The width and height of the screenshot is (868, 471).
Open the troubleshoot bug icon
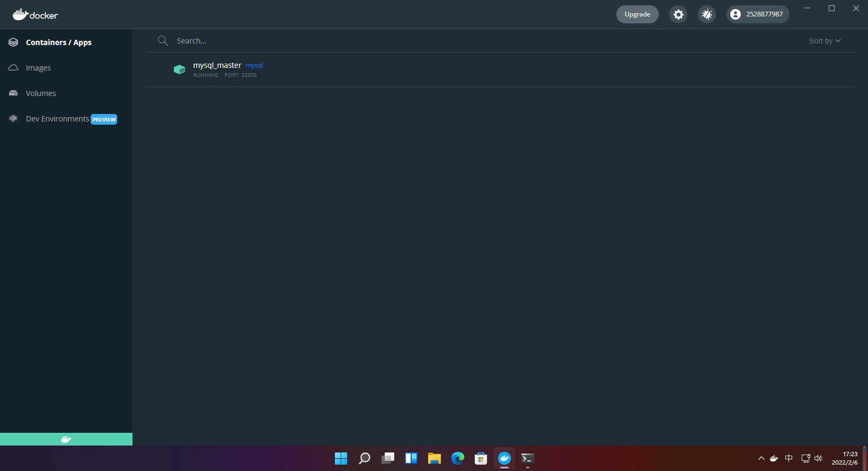[707, 14]
